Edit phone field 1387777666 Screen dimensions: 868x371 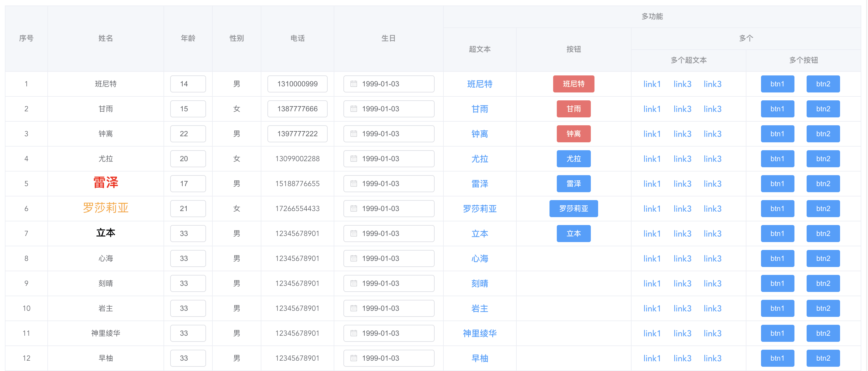[298, 109]
